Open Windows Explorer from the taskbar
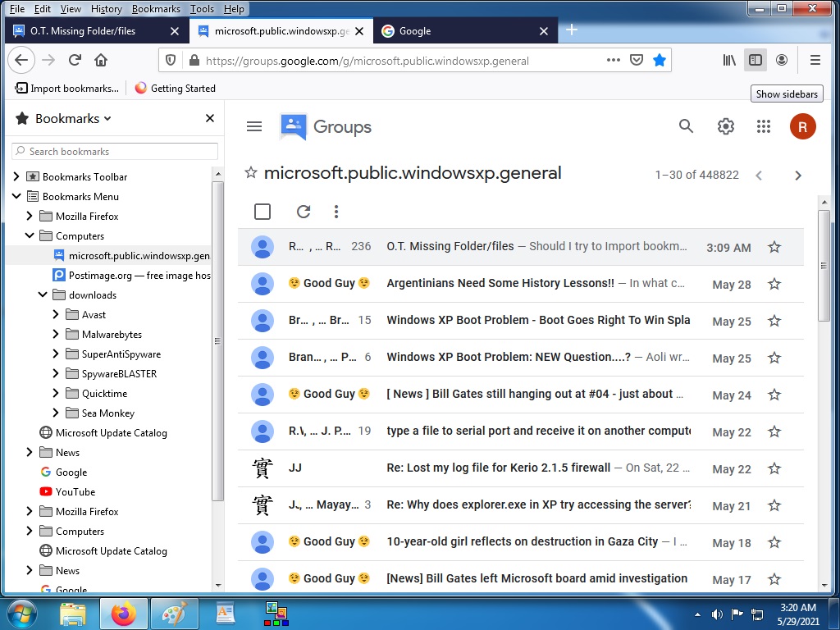This screenshot has height=630, width=840. click(x=73, y=614)
